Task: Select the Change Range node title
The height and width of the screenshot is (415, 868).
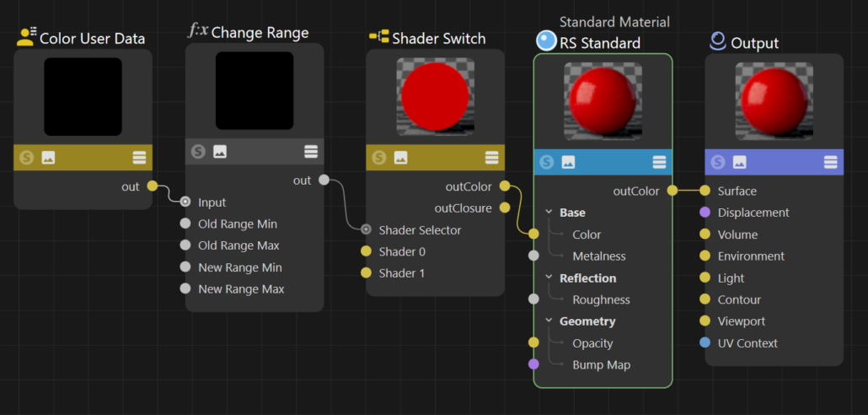Action: click(260, 33)
